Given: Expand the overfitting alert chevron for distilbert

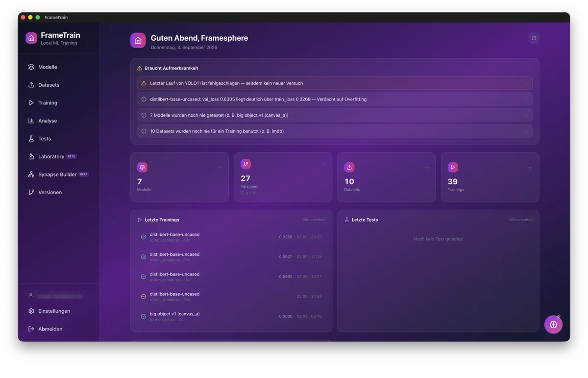Looking at the screenshot, I should click(x=527, y=99).
